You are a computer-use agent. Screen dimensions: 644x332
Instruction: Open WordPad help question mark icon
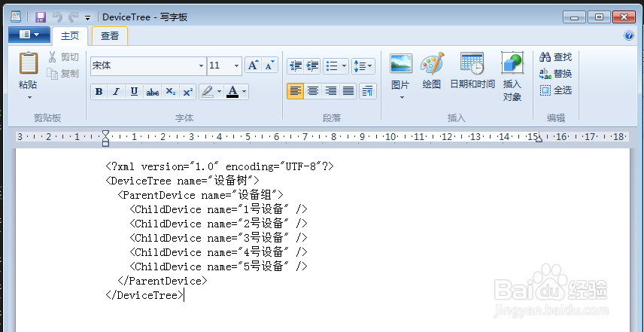[629, 35]
